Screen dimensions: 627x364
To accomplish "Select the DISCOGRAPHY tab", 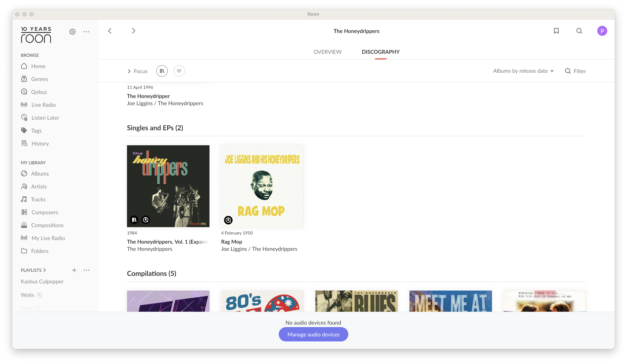I will click(x=381, y=52).
